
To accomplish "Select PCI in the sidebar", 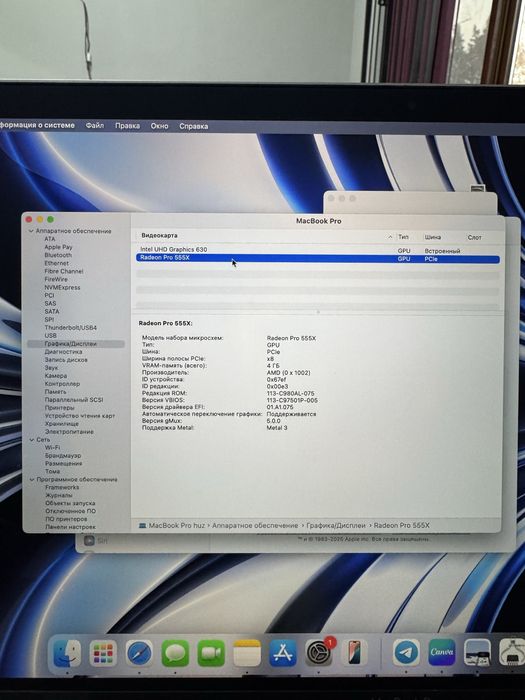I will point(49,295).
